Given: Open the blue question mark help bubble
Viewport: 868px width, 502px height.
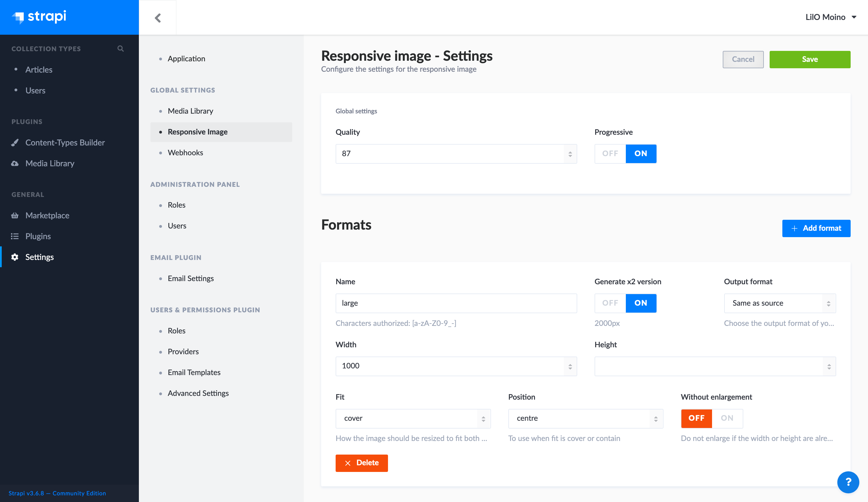Looking at the screenshot, I should [848, 482].
